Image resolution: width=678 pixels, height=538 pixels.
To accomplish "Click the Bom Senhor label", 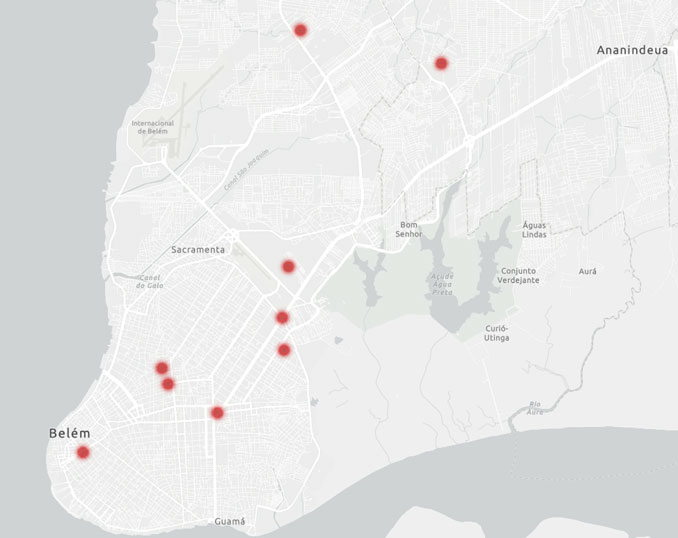I will coord(410,229).
